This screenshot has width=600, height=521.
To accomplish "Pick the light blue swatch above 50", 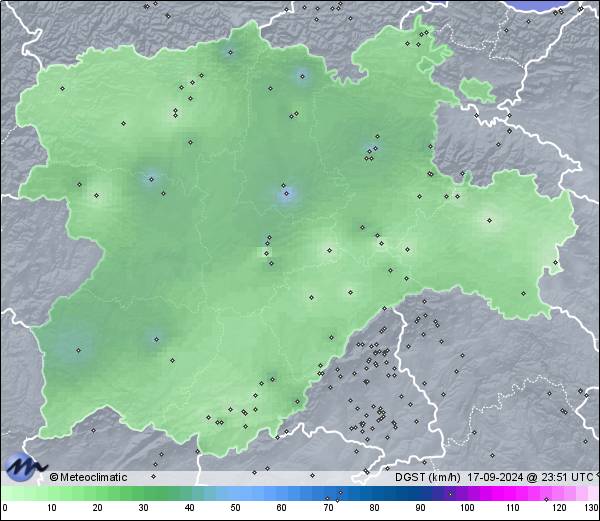I will [235, 493].
